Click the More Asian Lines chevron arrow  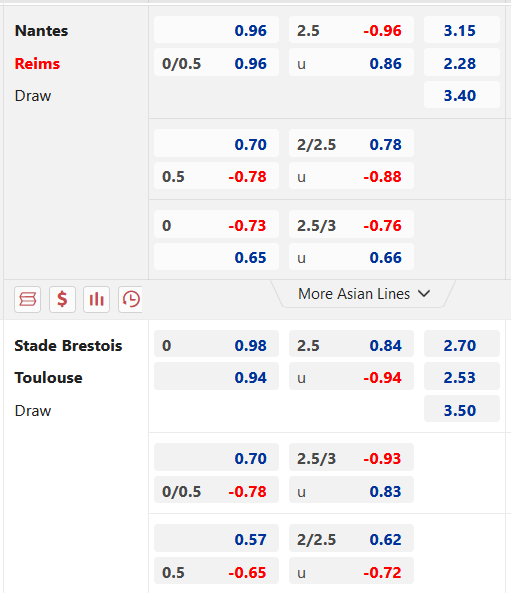(424, 293)
